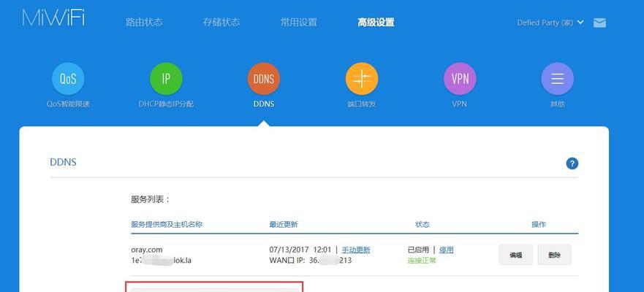Open the DHCP static IP icon
644x292 pixels.
pos(166,79)
